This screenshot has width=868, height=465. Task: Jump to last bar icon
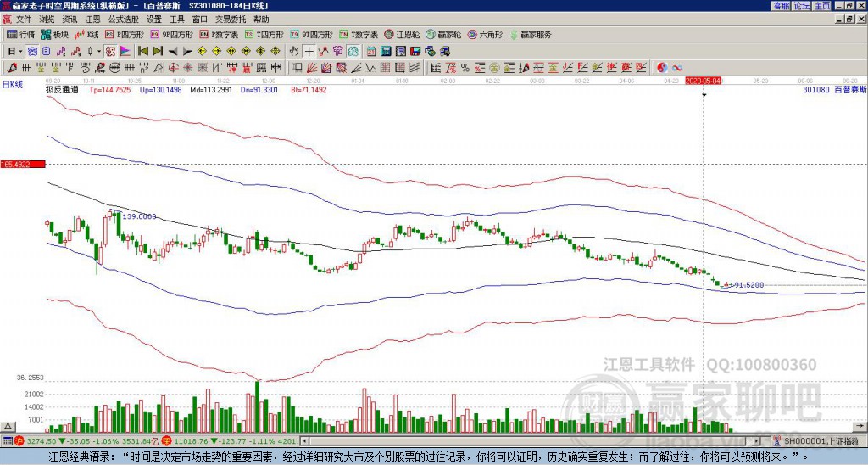(158, 51)
